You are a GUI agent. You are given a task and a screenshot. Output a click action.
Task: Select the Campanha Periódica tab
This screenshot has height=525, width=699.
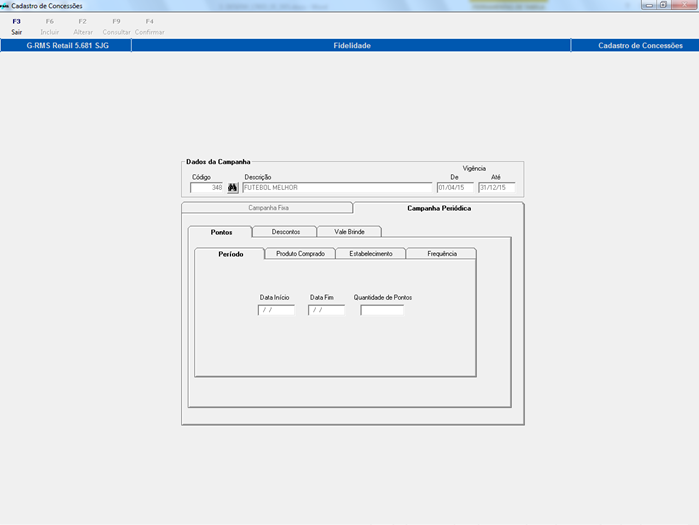[439, 208]
